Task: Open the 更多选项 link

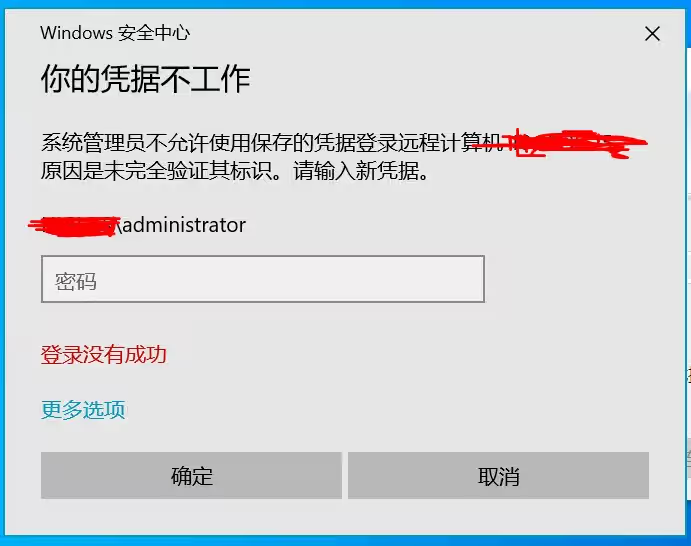Action: click(x=83, y=409)
